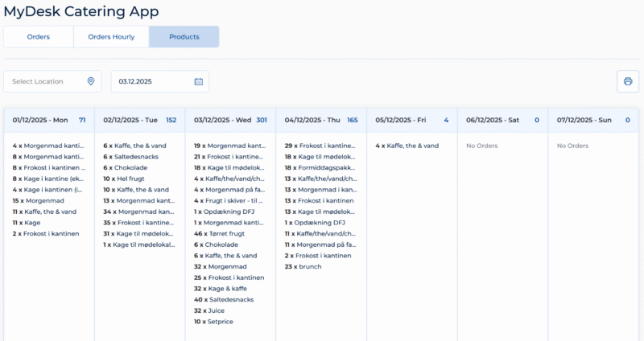
Task: Select the 02/12/2025 - Tue column header
Action: click(140, 120)
